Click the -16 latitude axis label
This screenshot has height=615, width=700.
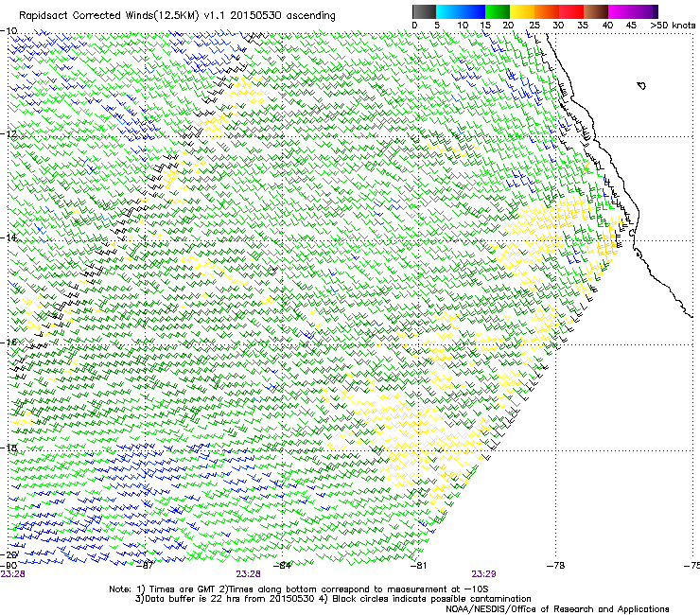pos(9,343)
